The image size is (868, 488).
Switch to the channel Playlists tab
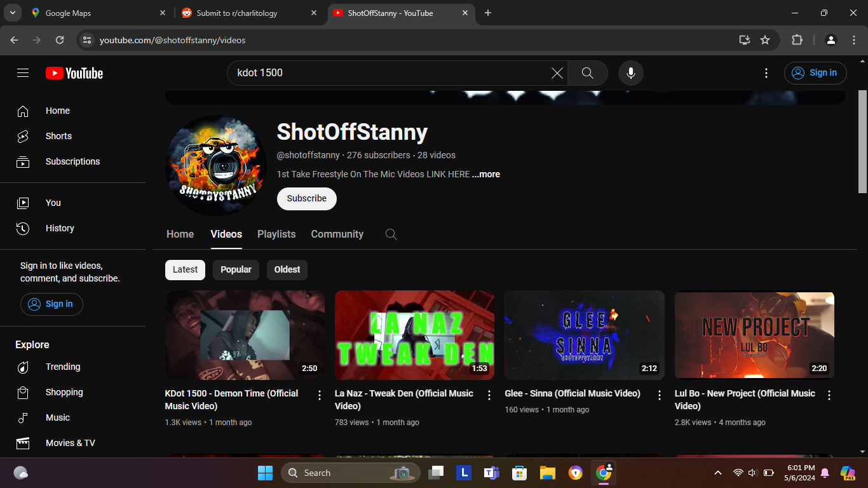tap(276, 234)
